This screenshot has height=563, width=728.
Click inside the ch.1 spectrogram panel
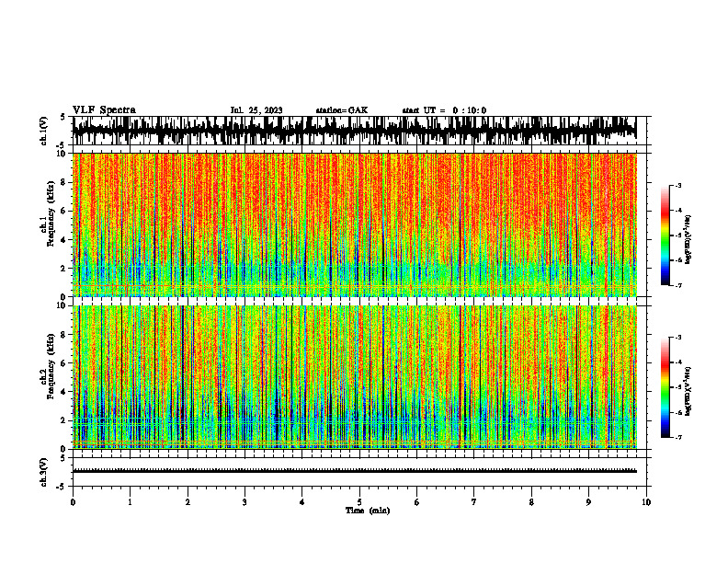click(354, 224)
